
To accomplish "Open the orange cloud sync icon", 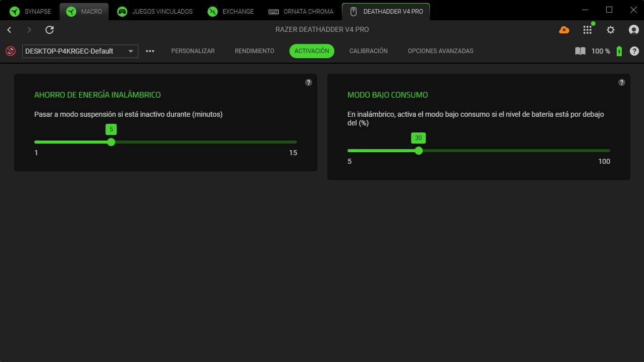I will [564, 30].
